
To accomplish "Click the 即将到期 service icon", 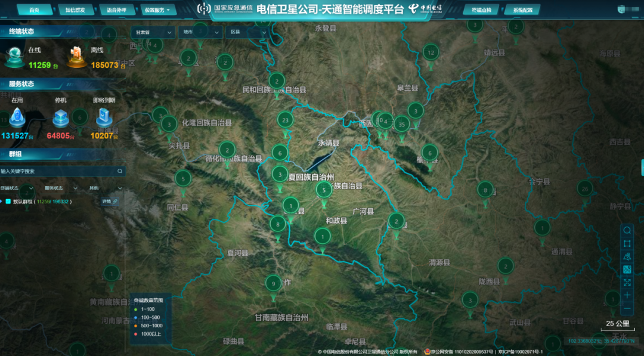I will [104, 117].
